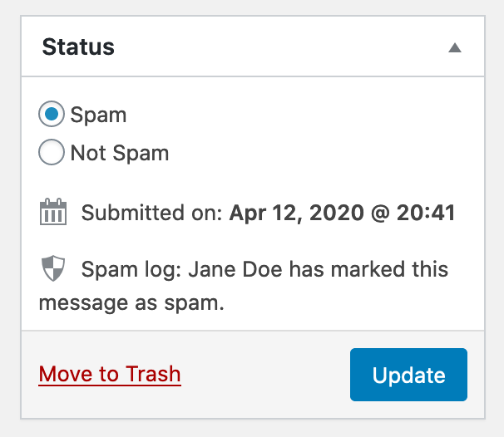Screen dimensions: 504x437
Task: Collapse the Status panel with the triangle arrow
Action: tap(455, 48)
